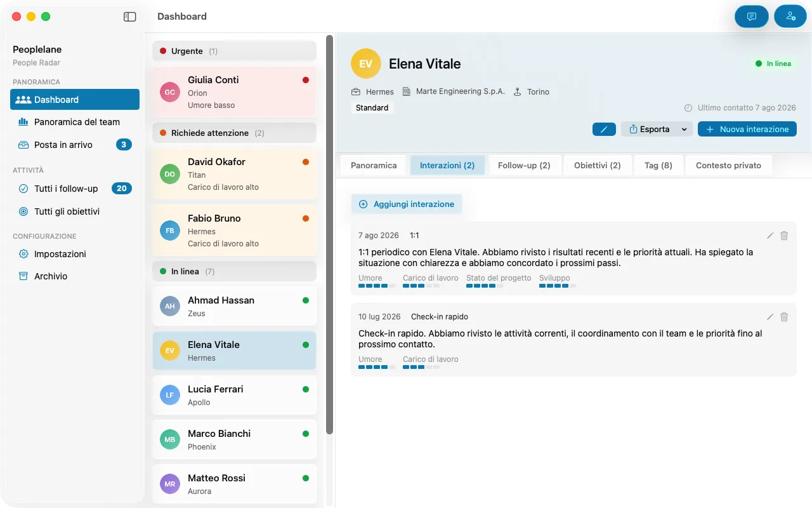Click Matteo Rossi's MR avatar
The width and height of the screenshot is (812, 508).
170,484
